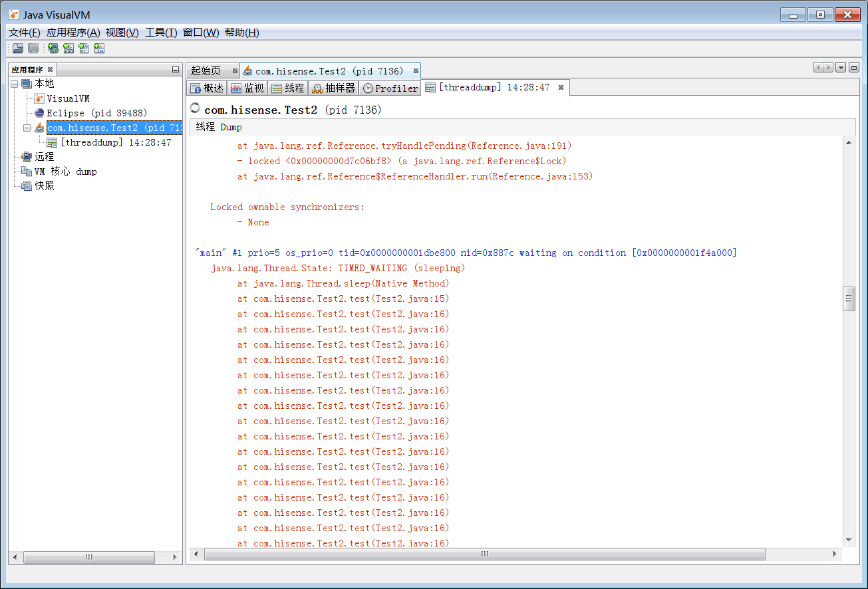Close the com.hisense.Test2 editor tab
868x589 pixels.
pos(416,70)
